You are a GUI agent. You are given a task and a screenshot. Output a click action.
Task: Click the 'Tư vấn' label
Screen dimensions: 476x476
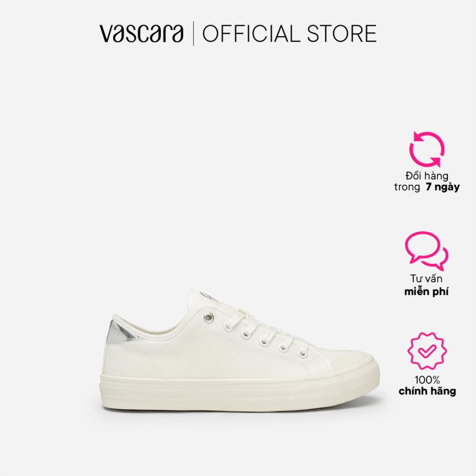[x=426, y=279]
